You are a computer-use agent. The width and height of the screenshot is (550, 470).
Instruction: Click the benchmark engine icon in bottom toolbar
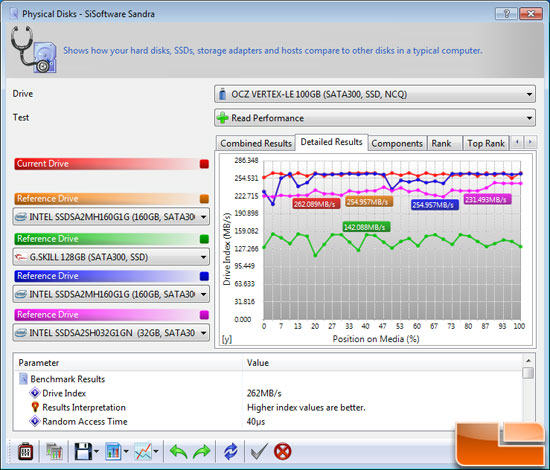[25, 451]
